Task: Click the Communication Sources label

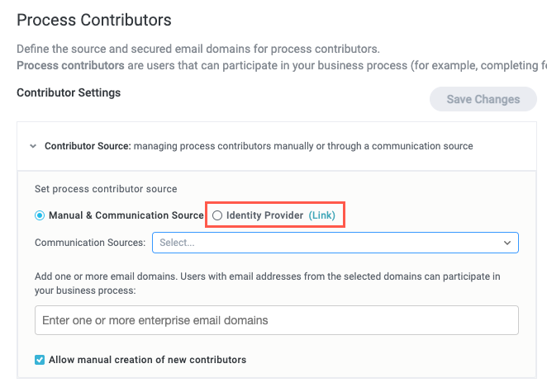Action: point(90,243)
